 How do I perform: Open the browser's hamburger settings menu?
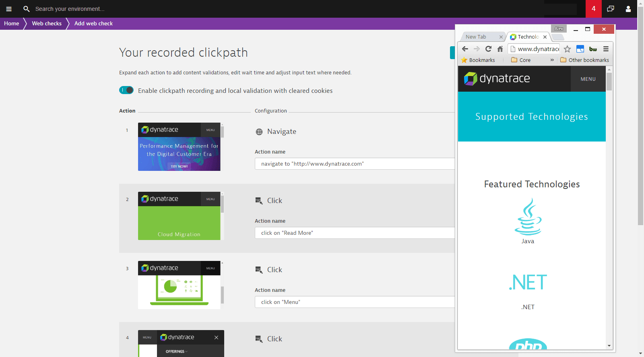(x=606, y=49)
